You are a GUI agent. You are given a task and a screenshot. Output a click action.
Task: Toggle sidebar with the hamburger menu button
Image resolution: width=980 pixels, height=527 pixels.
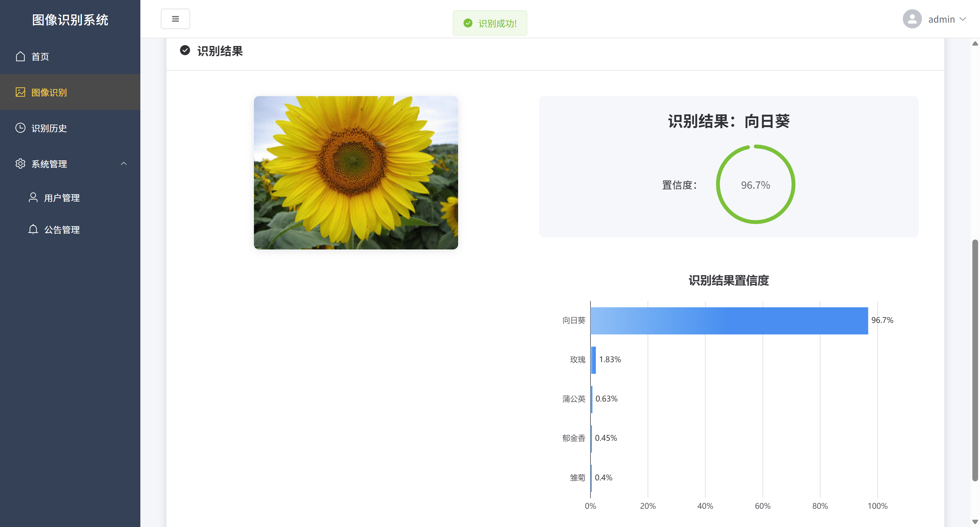point(175,19)
